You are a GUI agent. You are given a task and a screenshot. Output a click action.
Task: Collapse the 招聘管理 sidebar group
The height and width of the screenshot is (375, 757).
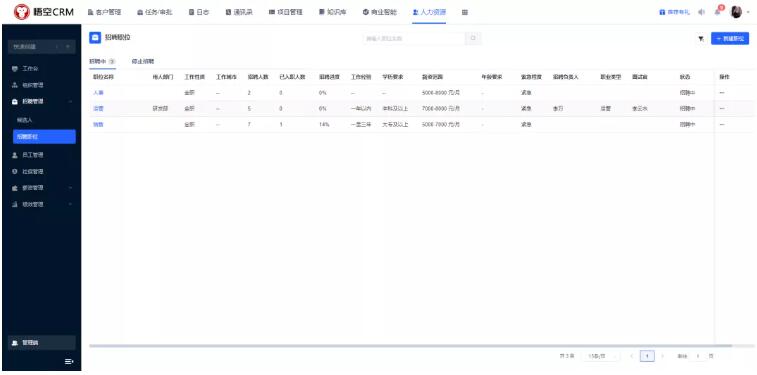tap(42, 101)
